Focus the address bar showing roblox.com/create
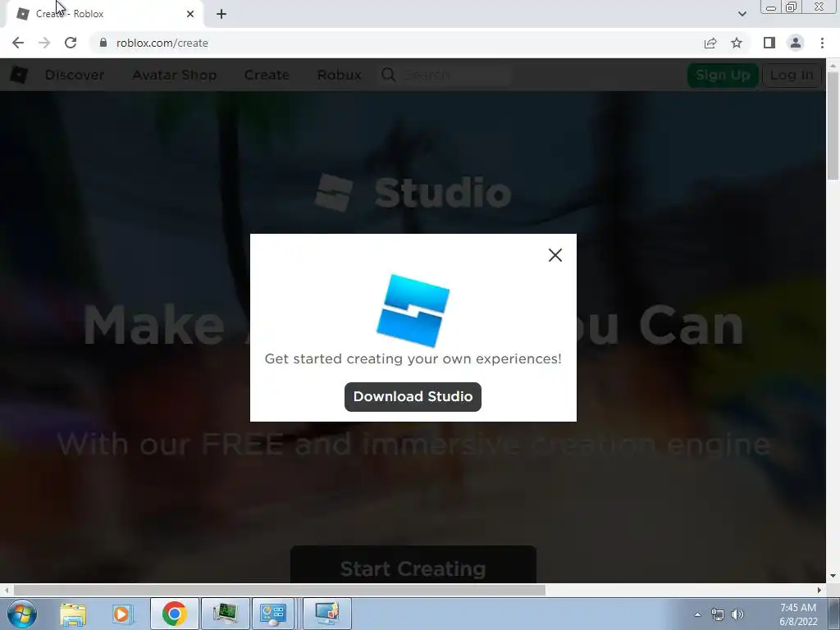Viewport: 840px width, 630px height. tap(396, 43)
